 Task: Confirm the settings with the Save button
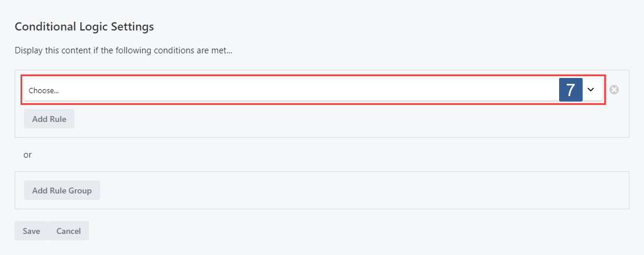[x=31, y=231]
